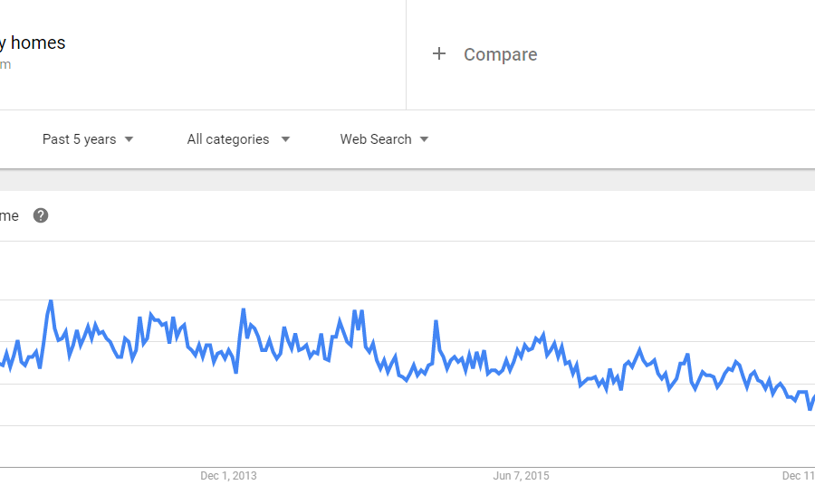This screenshot has height=504, width=815.
Task: Open the Web Search type dropdown
Action: tap(376, 139)
